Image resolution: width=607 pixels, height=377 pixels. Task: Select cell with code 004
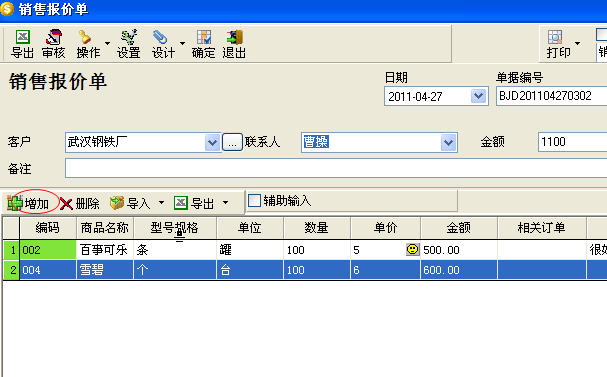48,270
